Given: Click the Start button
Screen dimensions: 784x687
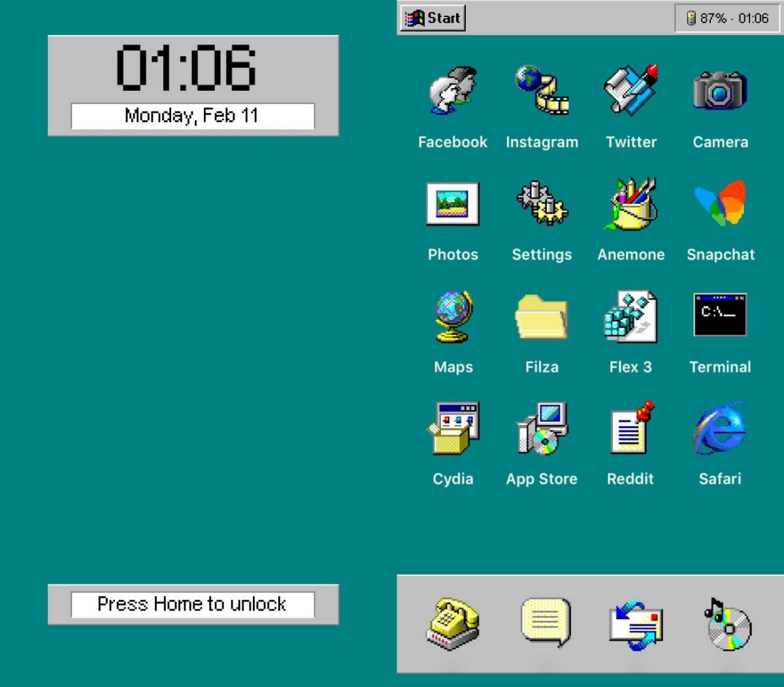Looking at the screenshot, I should coord(432,18).
